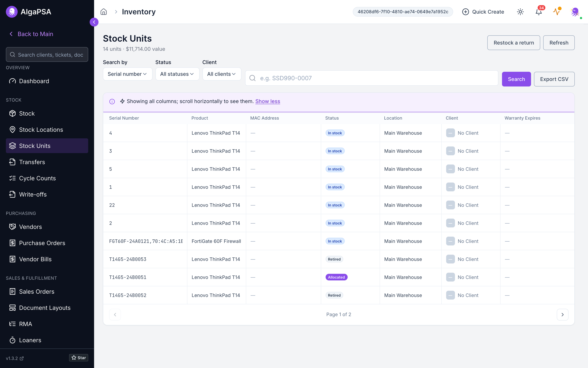
Task: Click Main Warehouse in T14G5-24B0052 row
Action: click(x=403, y=295)
